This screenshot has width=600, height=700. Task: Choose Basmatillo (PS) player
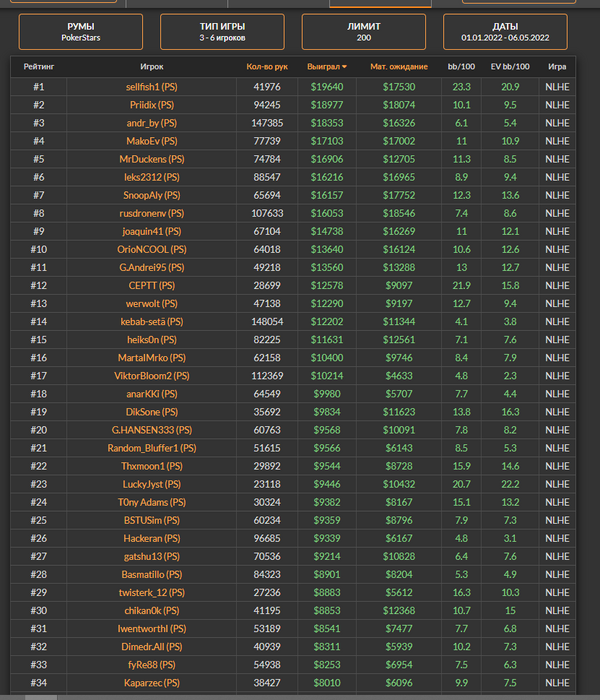[x=152, y=575]
